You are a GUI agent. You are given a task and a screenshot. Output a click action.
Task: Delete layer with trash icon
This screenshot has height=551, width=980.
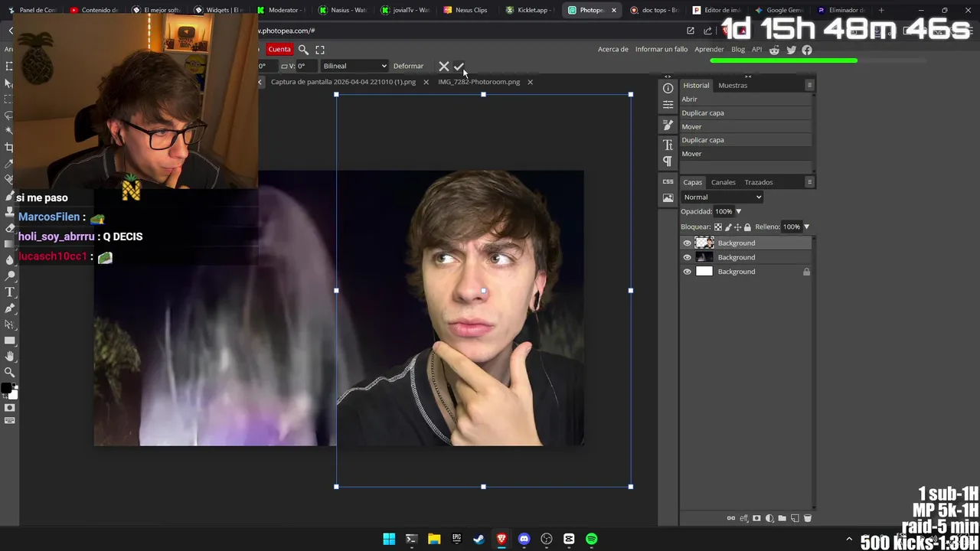click(x=807, y=518)
